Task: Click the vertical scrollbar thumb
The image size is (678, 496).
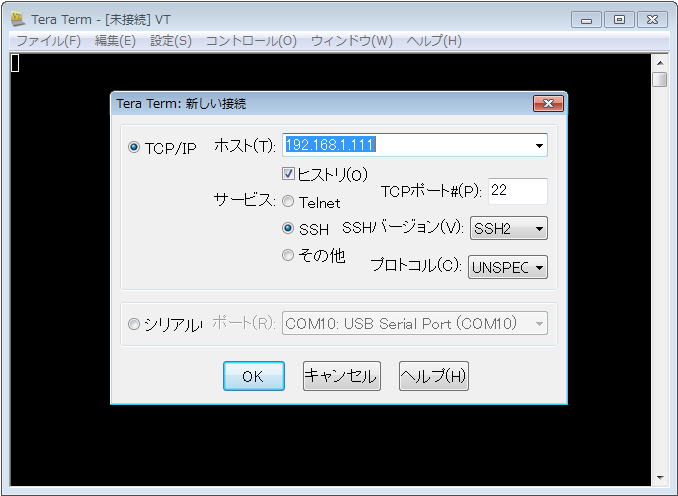Action: point(660,80)
